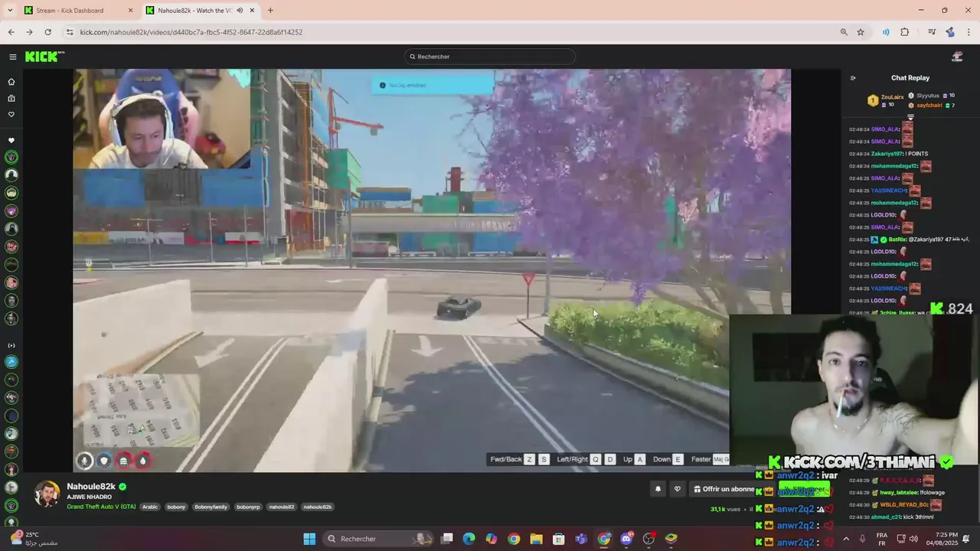The height and width of the screenshot is (551, 980).
Task: Reload the current Kick page
Action: pos(47,32)
